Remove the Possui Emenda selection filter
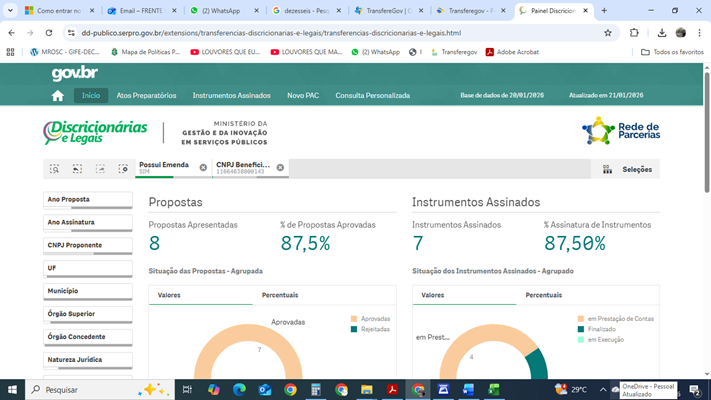Screen dimensions: 711x400 coord(203,168)
